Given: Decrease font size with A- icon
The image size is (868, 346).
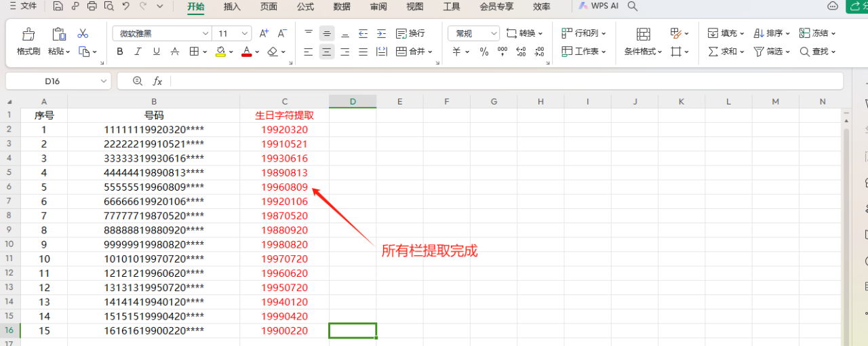Looking at the screenshot, I should [x=283, y=33].
